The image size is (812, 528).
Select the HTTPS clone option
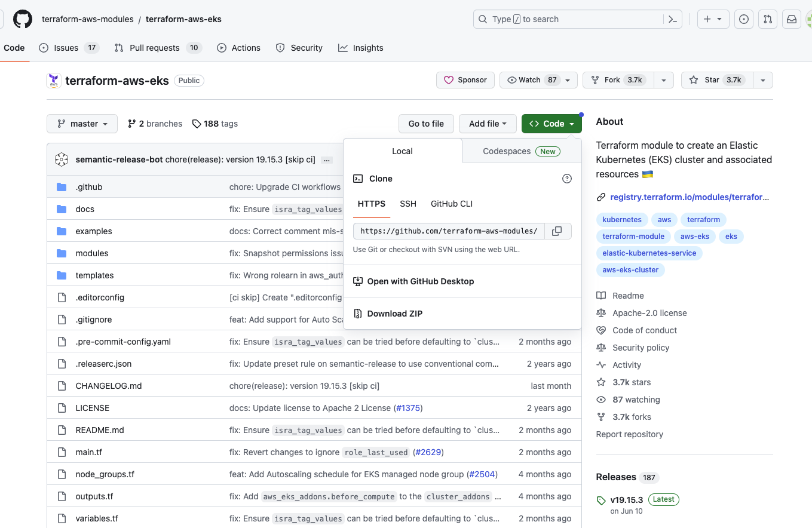[372, 204]
